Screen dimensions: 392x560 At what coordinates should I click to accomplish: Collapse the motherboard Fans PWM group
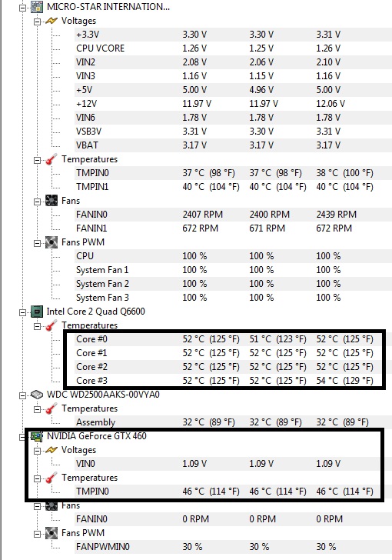(x=37, y=243)
